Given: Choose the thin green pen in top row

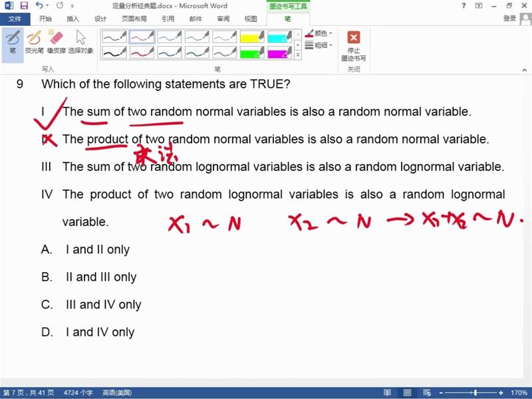Looking at the screenshot, I should click(197, 37).
